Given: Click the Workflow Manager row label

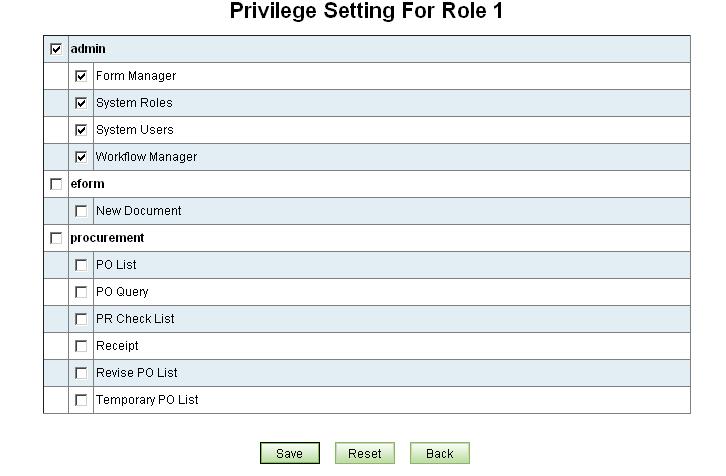Looking at the screenshot, I should tap(146, 157).
